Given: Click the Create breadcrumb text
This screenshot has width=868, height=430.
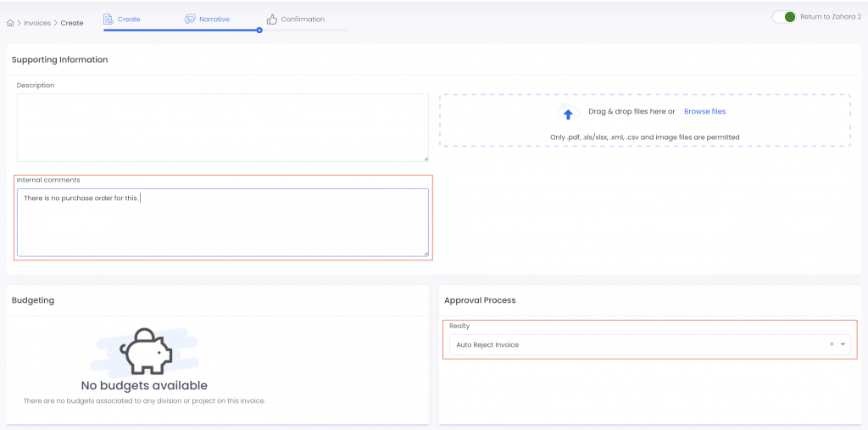Looking at the screenshot, I should tap(72, 23).
